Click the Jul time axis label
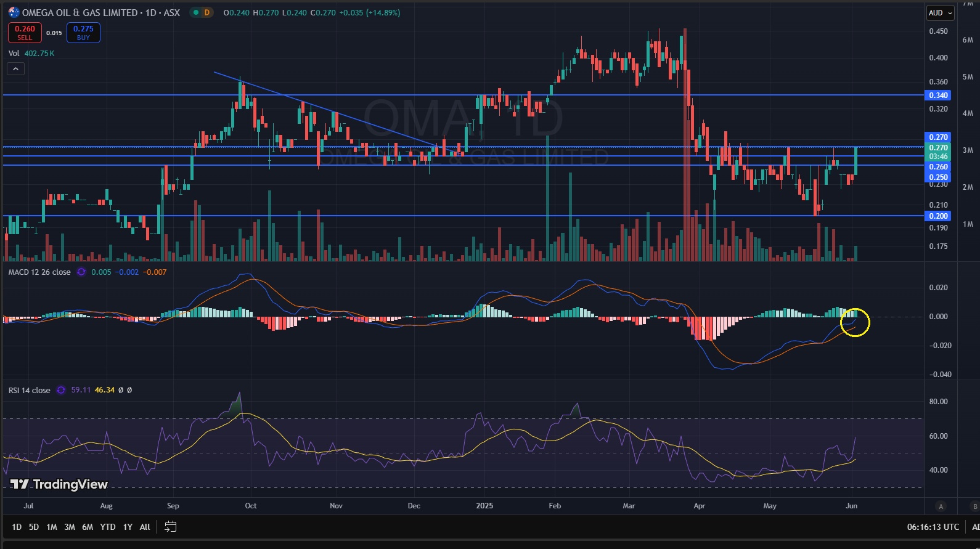The height and width of the screenshot is (549, 980). [28, 506]
